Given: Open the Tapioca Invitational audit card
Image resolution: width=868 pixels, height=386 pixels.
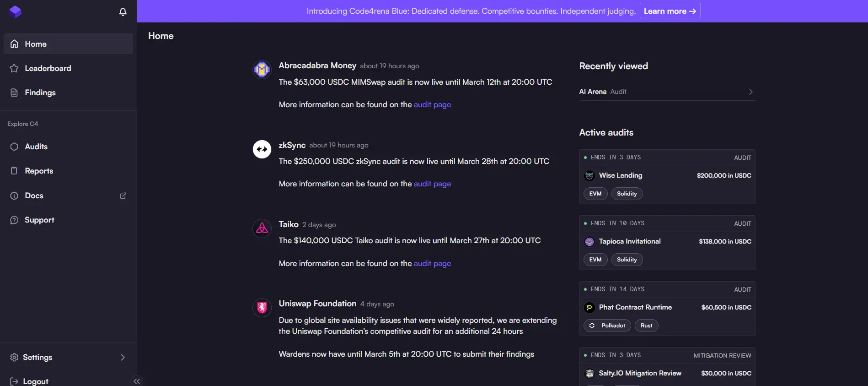Looking at the screenshot, I should 667,243.
